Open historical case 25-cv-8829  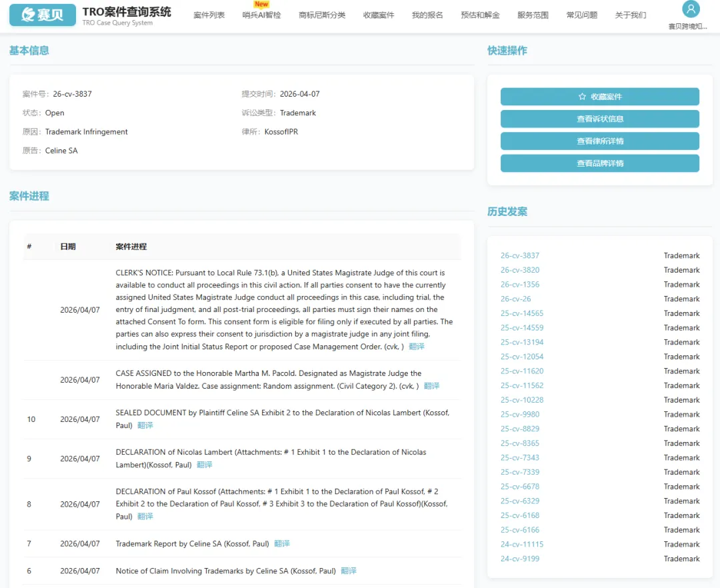[x=520, y=429]
